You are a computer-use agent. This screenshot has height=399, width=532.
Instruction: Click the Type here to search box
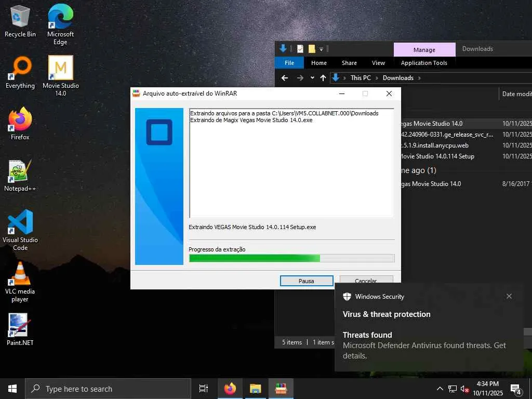pos(108,389)
